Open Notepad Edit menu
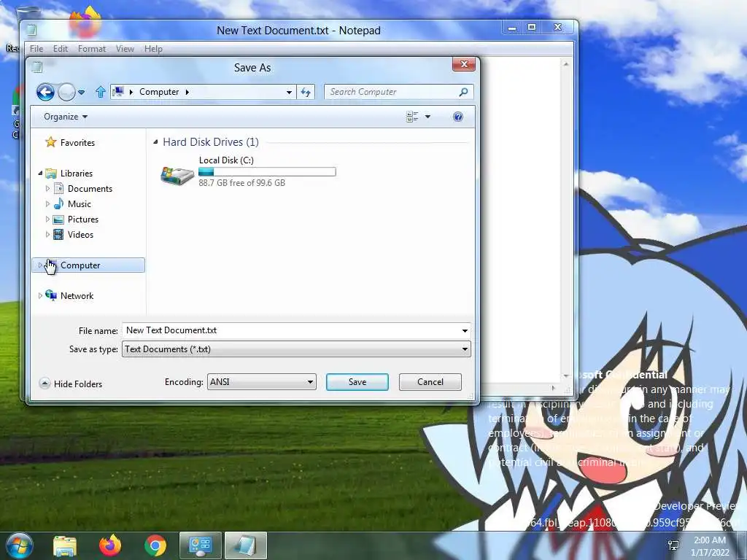747x560 pixels. tap(61, 49)
